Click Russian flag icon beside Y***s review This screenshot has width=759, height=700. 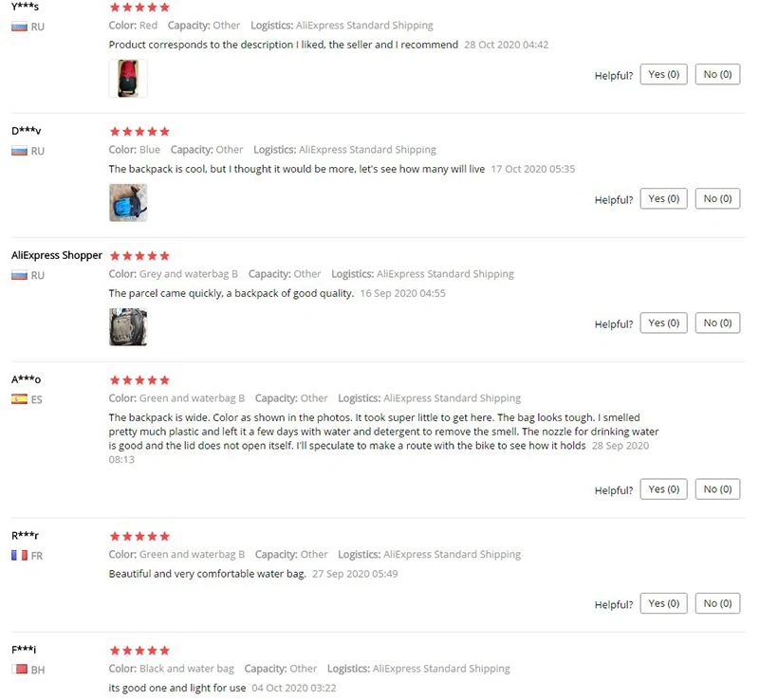19,27
